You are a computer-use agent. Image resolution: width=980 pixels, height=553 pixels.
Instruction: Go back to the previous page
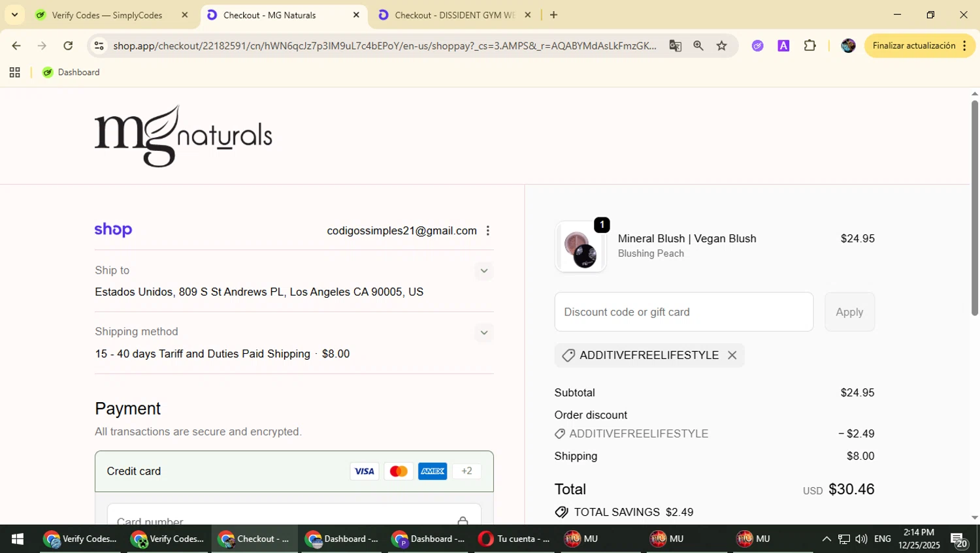point(16,46)
